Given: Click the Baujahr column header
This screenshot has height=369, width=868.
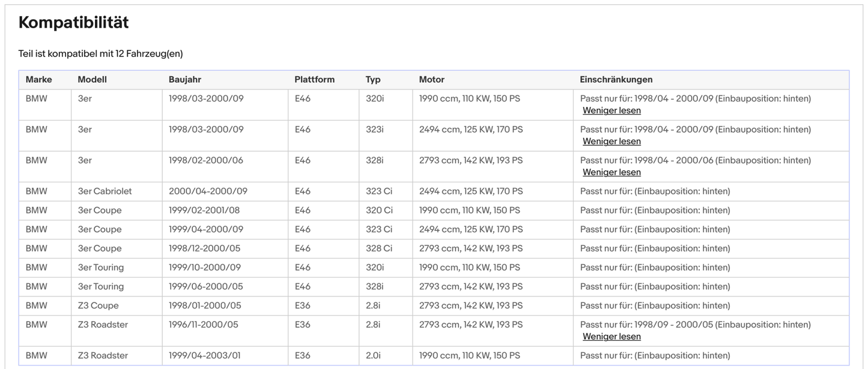Looking at the screenshot, I should [x=186, y=80].
